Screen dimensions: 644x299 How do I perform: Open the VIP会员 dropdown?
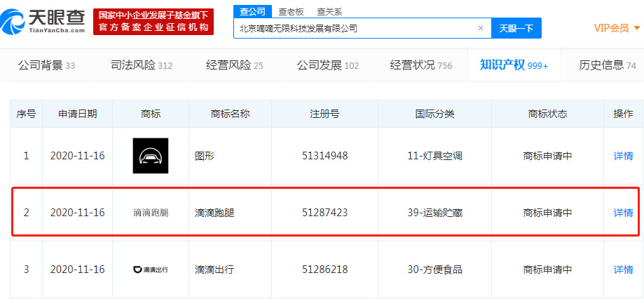tap(617, 28)
